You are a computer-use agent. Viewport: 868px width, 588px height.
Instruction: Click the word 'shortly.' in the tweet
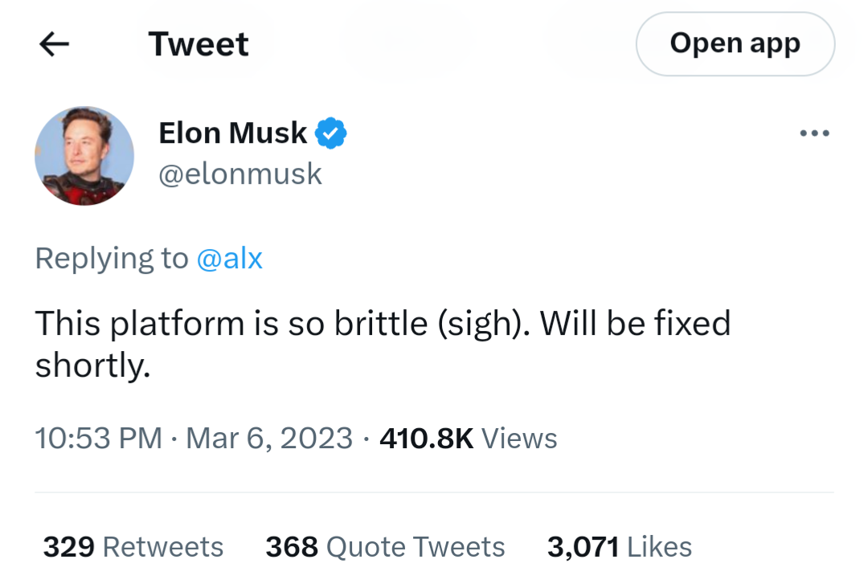[93, 365]
